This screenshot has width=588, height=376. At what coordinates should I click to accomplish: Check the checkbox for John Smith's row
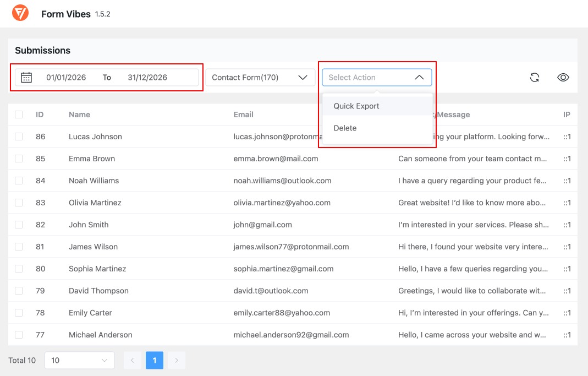pyautogui.click(x=18, y=225)
